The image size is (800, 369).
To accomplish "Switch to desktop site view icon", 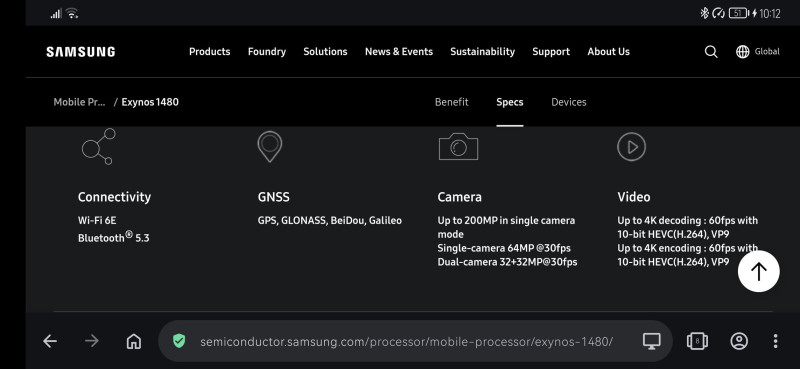I will click(651, 341).
